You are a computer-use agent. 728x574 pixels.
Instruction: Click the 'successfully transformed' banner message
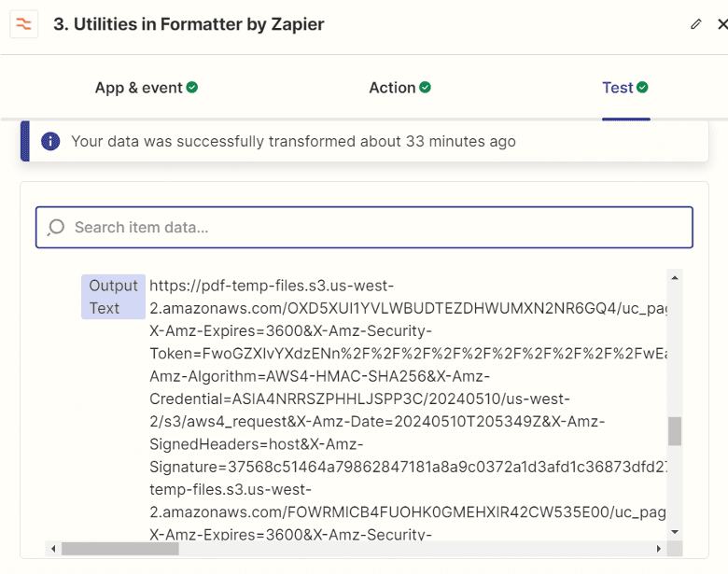click(293, 141)
